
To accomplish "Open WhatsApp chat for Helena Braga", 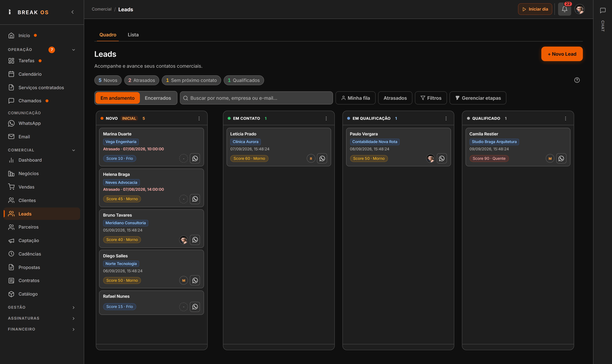I will pyautogui.click(x=195, y=199).
